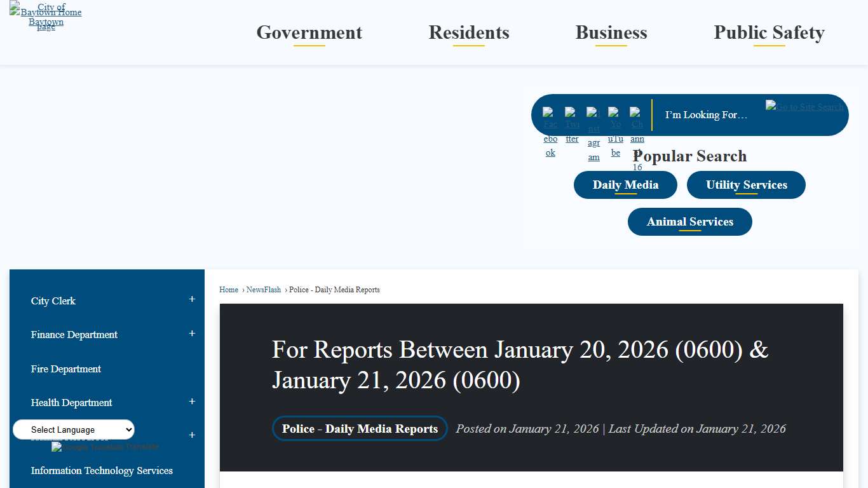
Task: Open the Facebook social media icon
Action: coord(550,127)
